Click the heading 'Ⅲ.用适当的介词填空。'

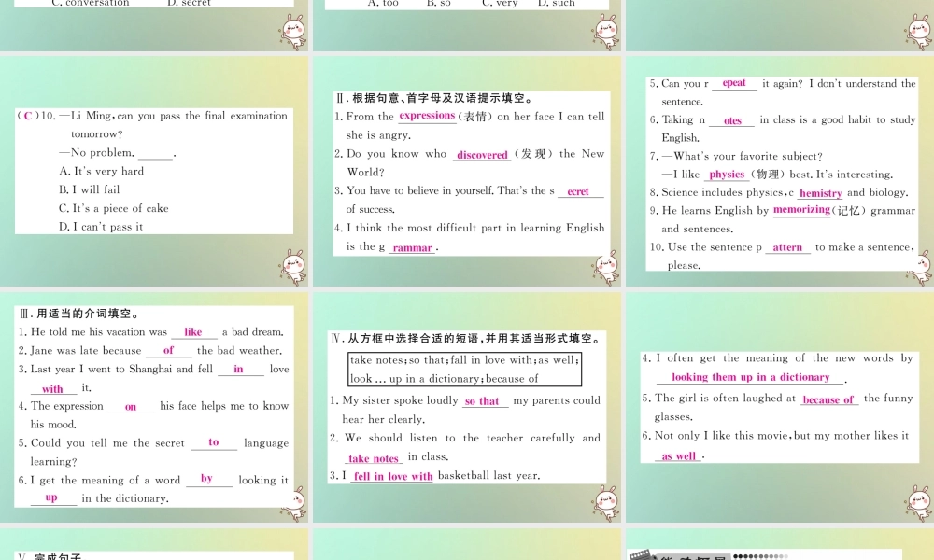79,314
